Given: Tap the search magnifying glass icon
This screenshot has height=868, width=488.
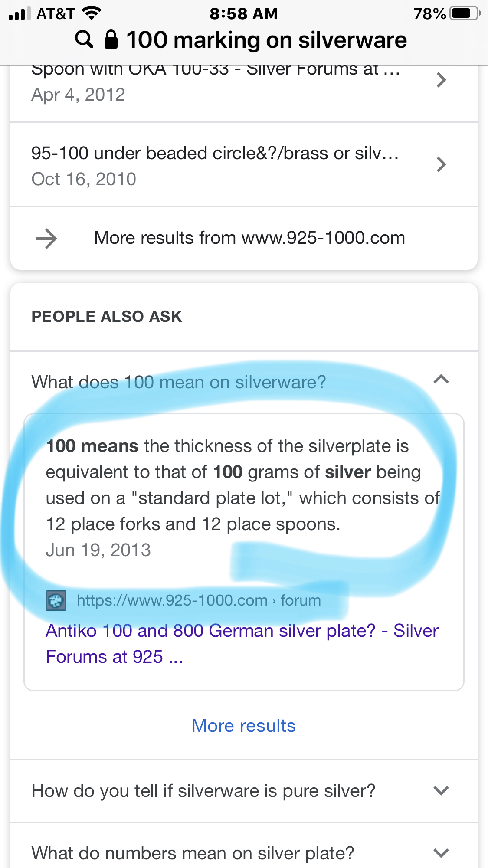Looking at the screenshot, I should pyautogui.click(x=84, y=39).
